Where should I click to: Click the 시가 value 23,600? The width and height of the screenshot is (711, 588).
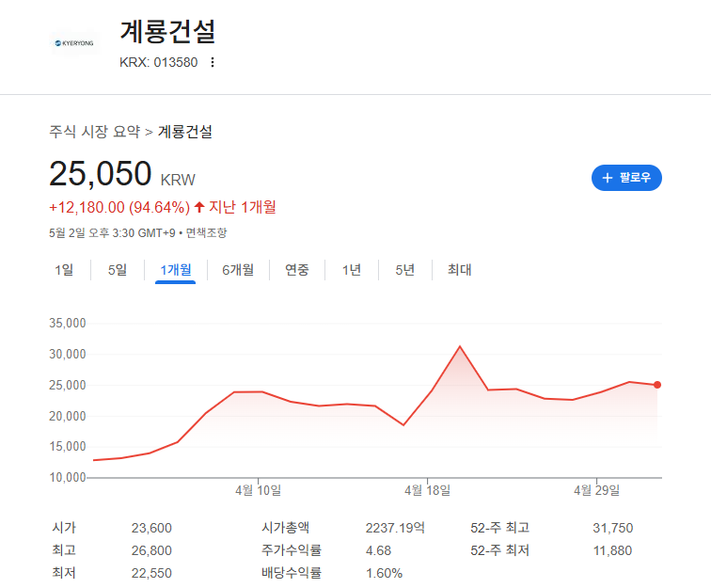click(151, 528)
